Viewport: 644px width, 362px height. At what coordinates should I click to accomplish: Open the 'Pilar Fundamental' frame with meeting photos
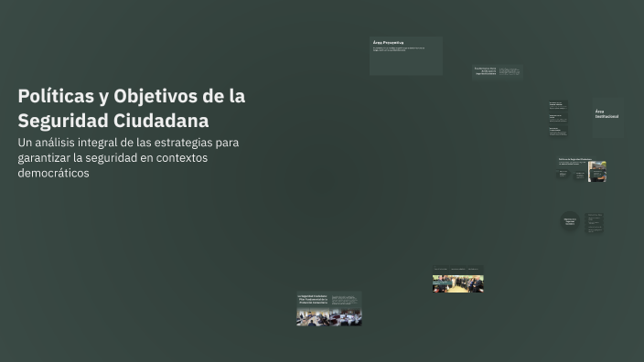tap(329, 309)
